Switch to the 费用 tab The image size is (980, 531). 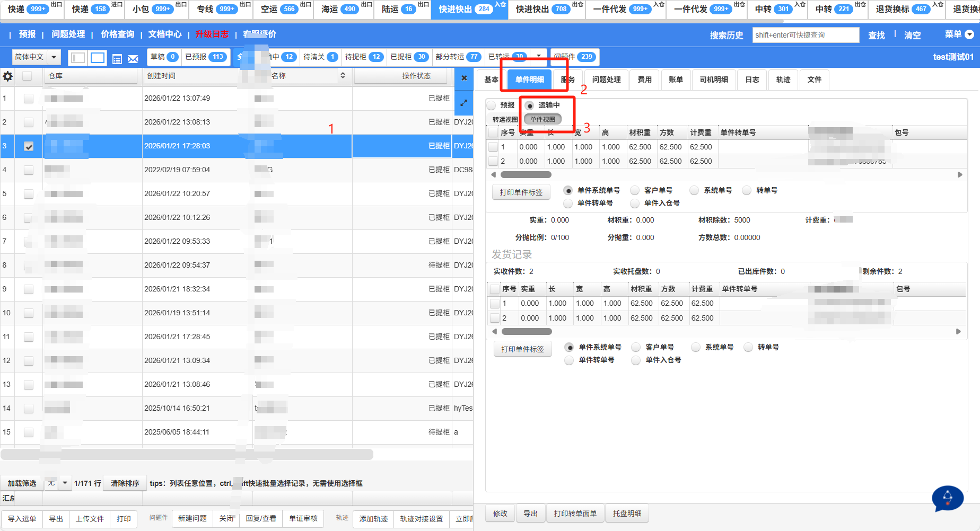644,79
